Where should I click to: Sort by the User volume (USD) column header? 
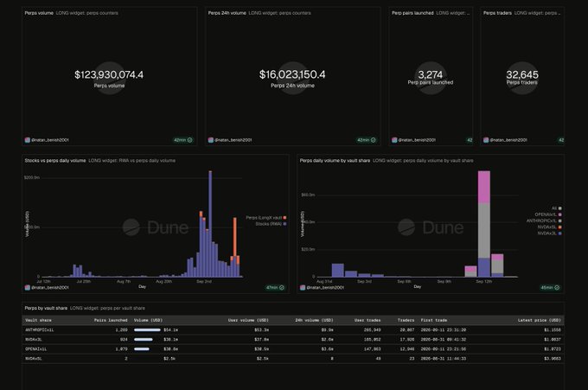coord(248,320)
